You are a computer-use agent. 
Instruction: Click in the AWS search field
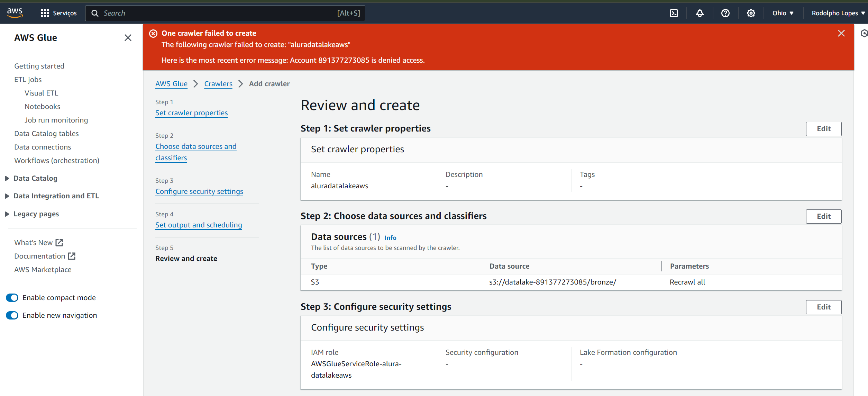[x=225, y=13]
